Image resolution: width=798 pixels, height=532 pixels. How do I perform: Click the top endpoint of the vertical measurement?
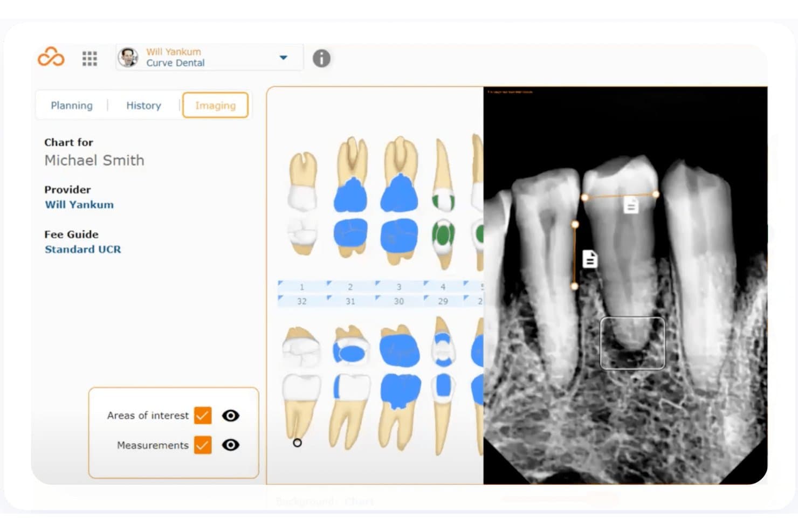pos(575,224)
